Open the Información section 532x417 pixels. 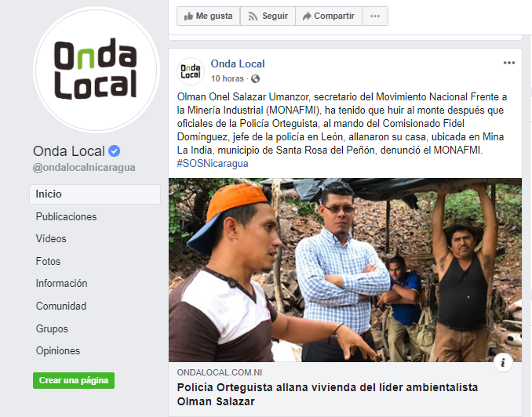61,284
